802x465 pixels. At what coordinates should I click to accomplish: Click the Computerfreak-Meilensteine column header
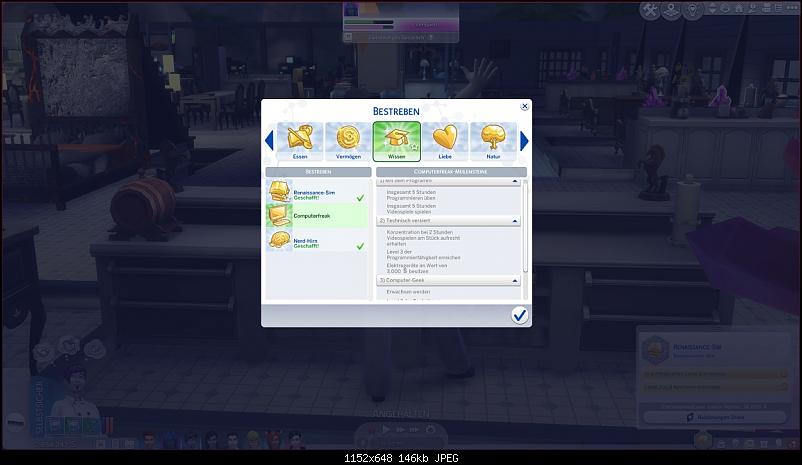(451, 172)
